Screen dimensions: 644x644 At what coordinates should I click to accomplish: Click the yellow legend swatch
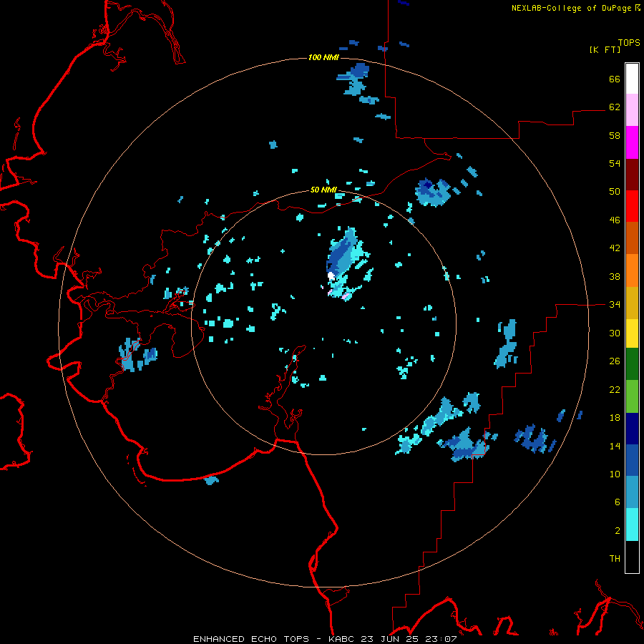tap(632, 333)
